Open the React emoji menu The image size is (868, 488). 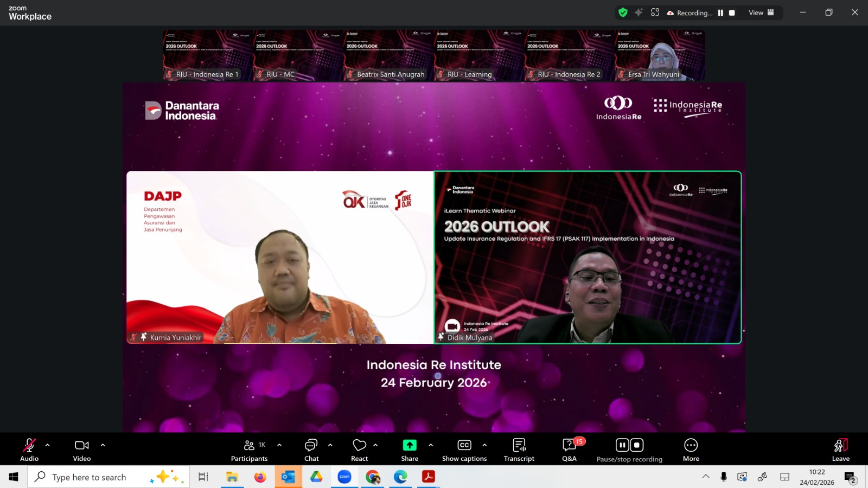(x=359, y=450)
